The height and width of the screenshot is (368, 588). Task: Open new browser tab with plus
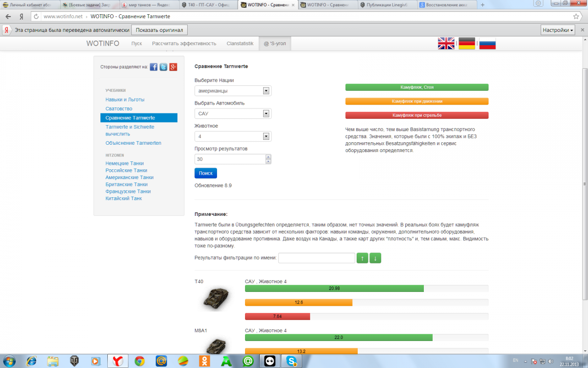pyautogui.click(x=483, y=5)
